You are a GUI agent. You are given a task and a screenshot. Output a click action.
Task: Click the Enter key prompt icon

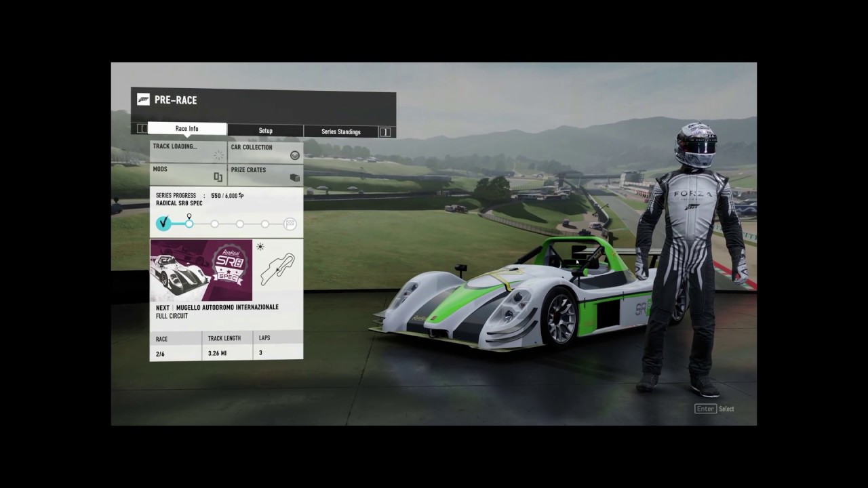click(x=705, y=409)
